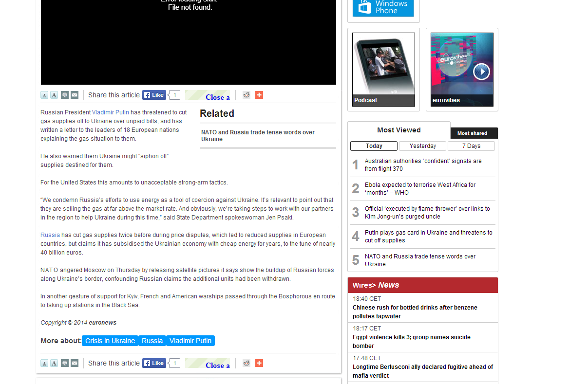Reddit share icon under the video player
The image size is (588, 384).
pyautogui.click(x=247, y=95)
